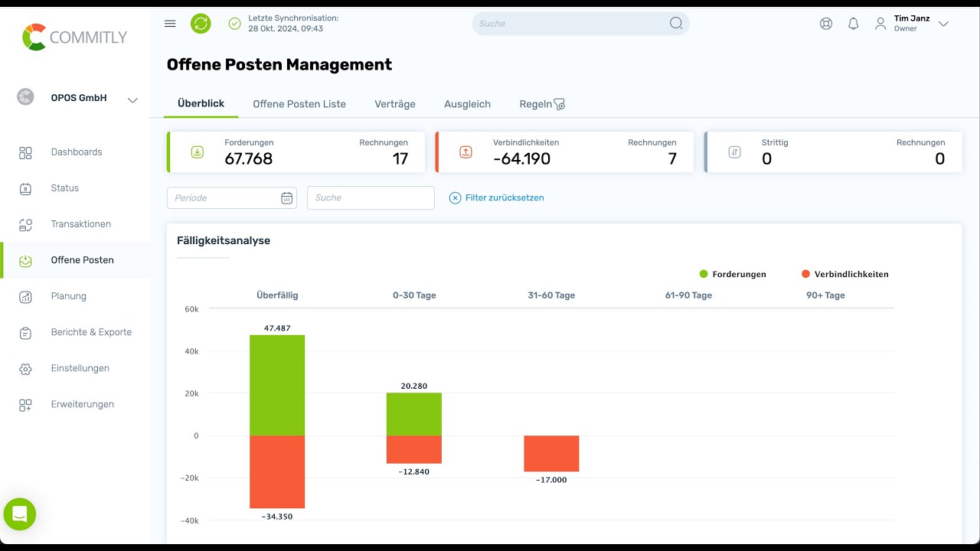
Task: Open the hamburger menu
Action: [170, 24]
